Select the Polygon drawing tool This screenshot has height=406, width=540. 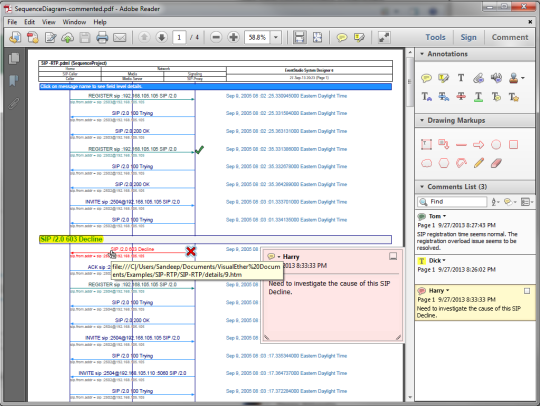tap(444, 163)
